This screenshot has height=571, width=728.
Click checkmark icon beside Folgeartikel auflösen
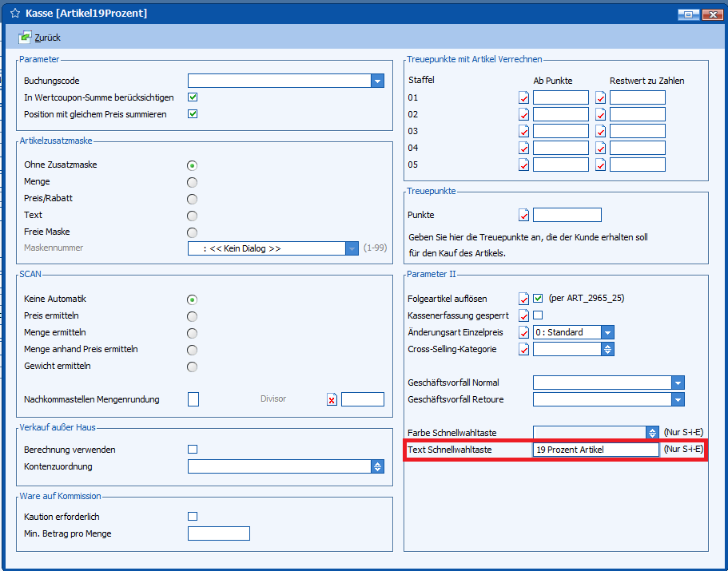point(524,299)
